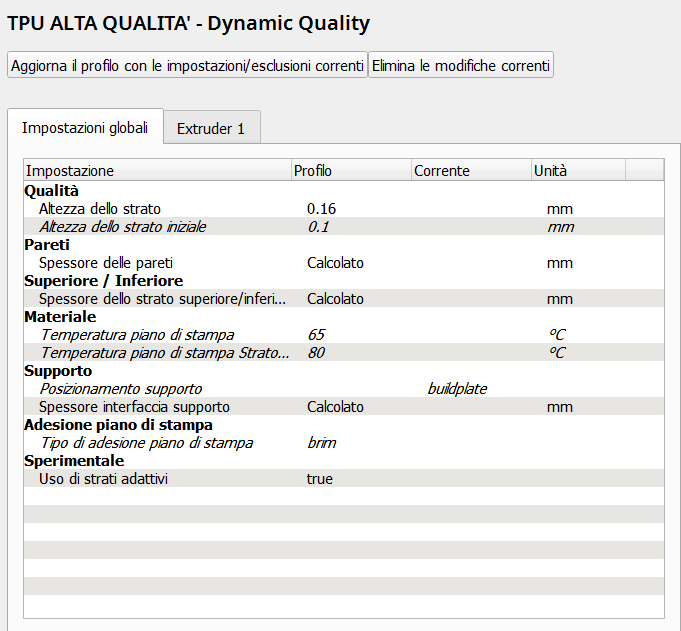Click the 'buildplate' current value cell

coord(457,389)
